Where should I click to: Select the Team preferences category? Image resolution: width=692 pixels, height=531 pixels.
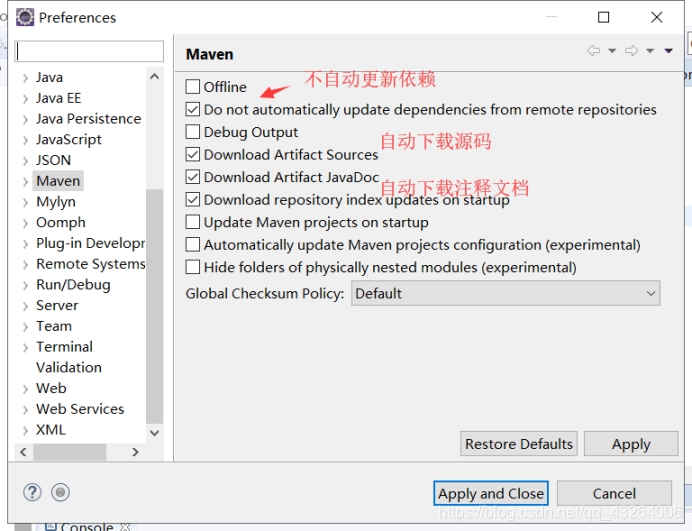[x=54, y=326]
